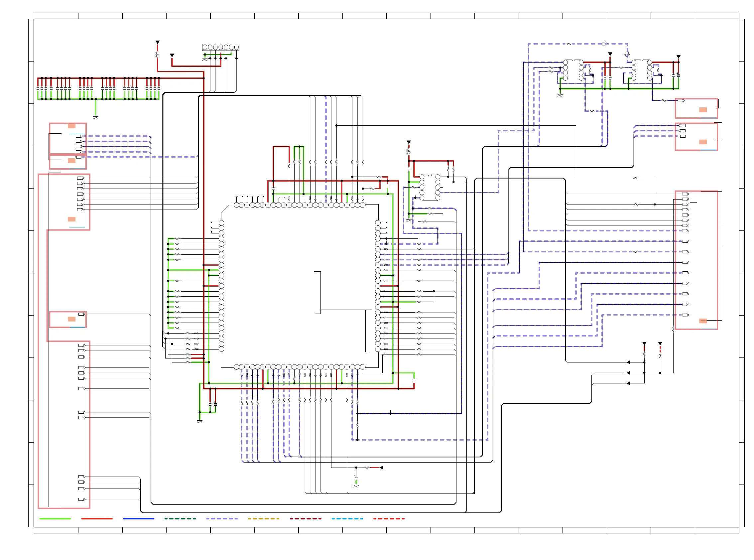The width and height of the screenshot is (754, 560).
Task: Click the solid green legend line
Action: coord(55,519)
